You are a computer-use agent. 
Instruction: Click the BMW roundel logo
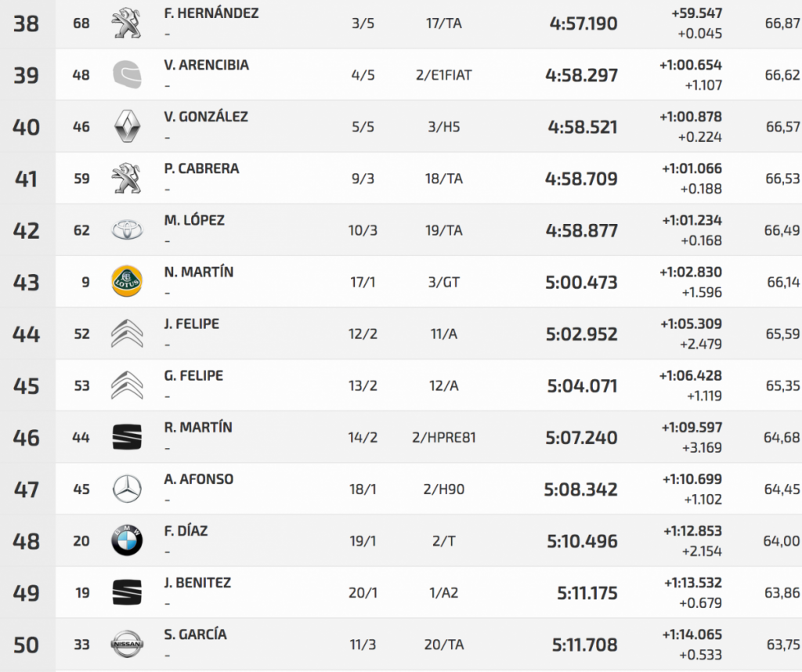tap(126, 540)
